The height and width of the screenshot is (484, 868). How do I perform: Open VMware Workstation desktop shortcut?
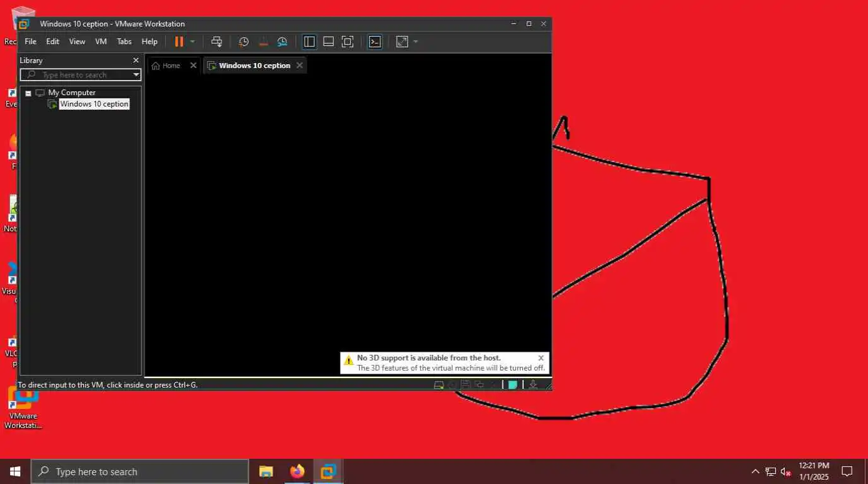click(23, 406)
